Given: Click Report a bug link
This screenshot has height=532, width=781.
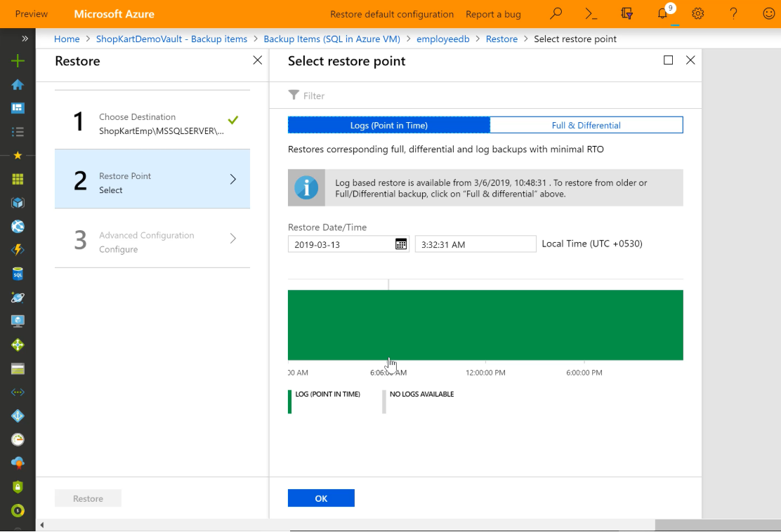Looking at the screenshot, I should click(x=493, y=14).
